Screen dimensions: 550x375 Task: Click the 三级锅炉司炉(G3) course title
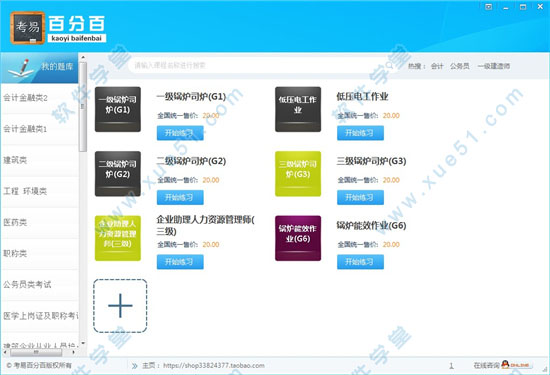click(x=371, y=161)
